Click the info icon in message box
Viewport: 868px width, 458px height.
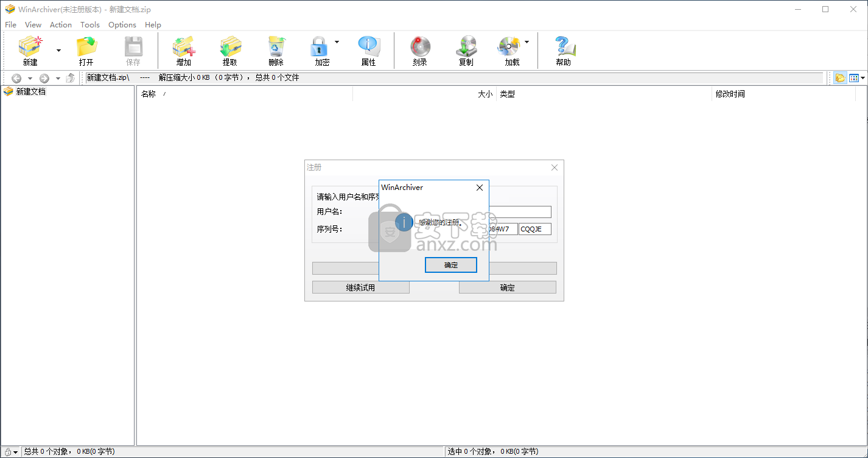(404, 222)
